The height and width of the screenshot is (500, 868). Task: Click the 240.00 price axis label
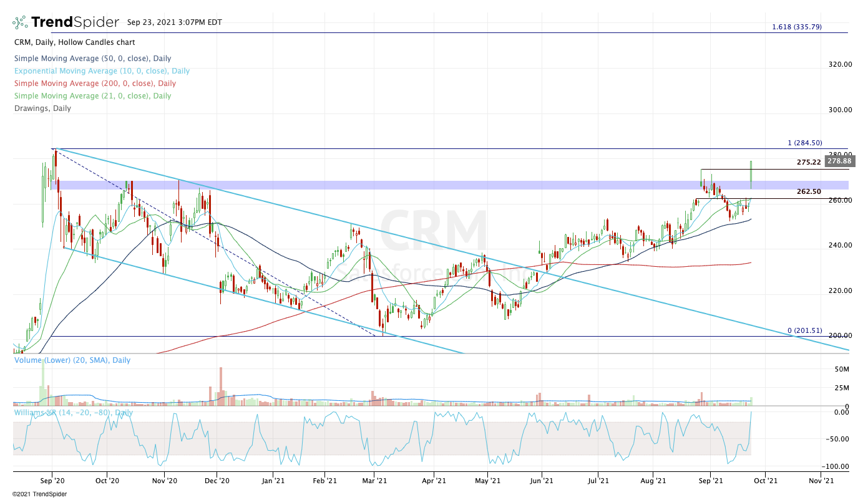tap(840, 245)
